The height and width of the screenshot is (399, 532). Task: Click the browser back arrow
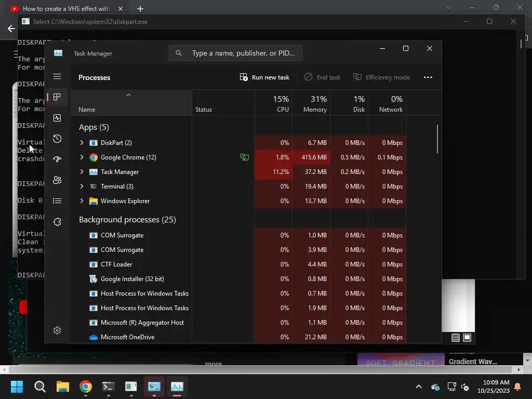pos(11,29)
